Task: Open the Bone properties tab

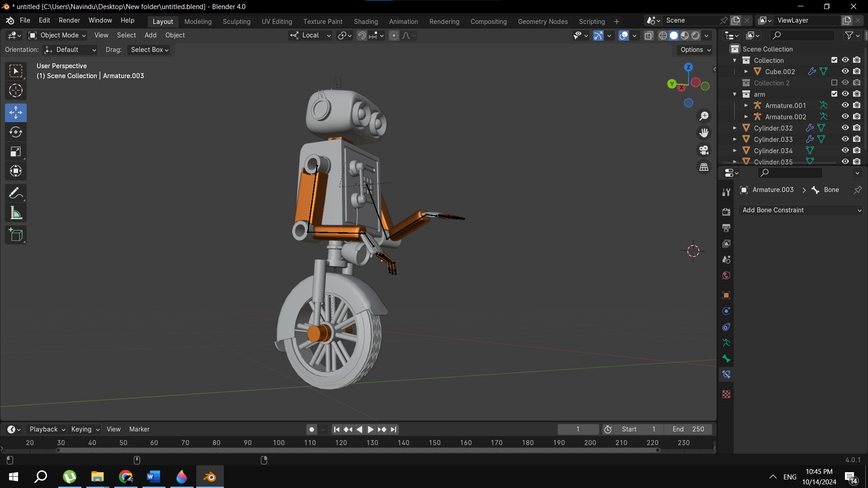Action: coord(726,359)
